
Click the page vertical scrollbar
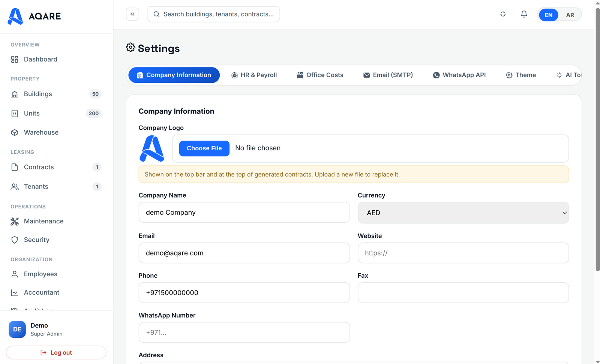click(597, 139)
